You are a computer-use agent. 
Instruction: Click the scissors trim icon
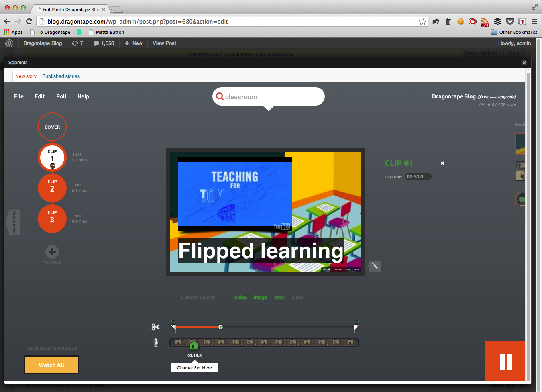coord(155,327)
